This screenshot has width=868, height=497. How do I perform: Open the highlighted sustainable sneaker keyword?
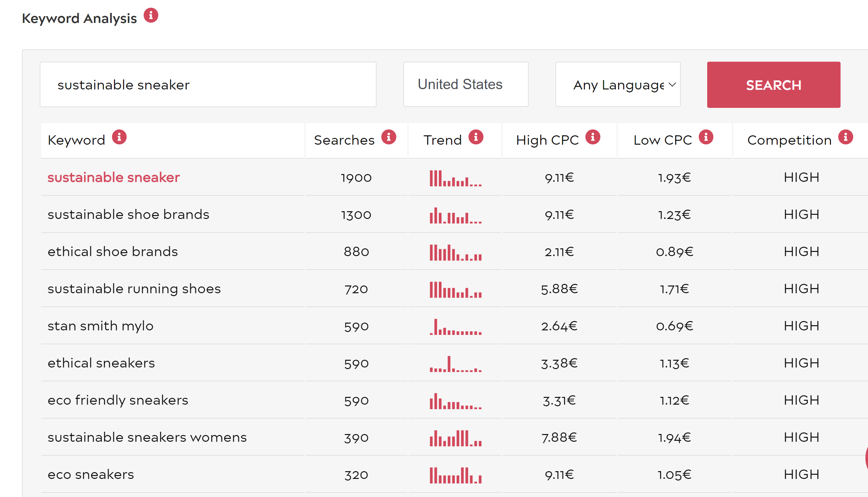[x=113, y=178]
